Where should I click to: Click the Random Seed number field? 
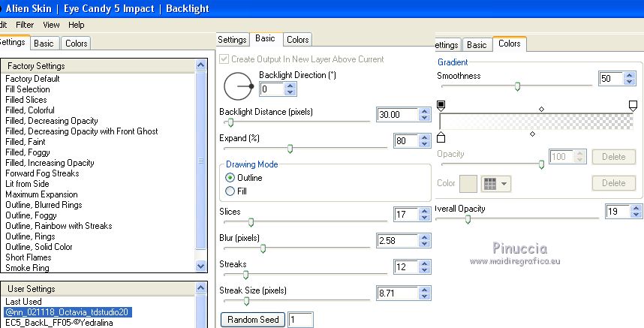pyautogui.click(x=301, y=320)
